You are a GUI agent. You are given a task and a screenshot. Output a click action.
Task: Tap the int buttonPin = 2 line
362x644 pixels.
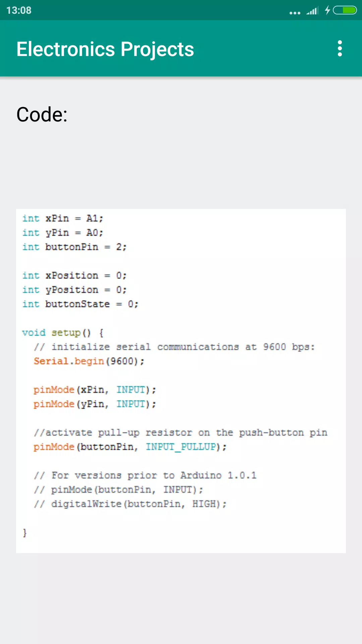click(x=74, y=247)
